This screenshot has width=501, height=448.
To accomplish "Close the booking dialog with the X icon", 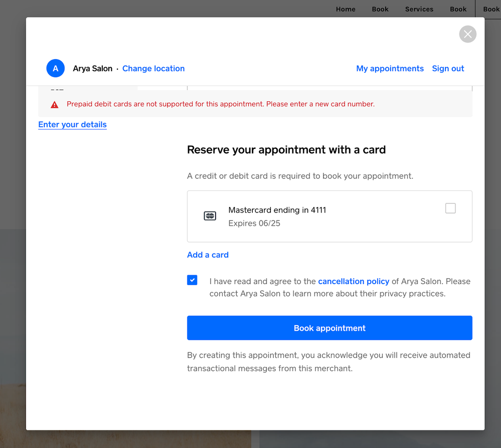I will point(467,34).
